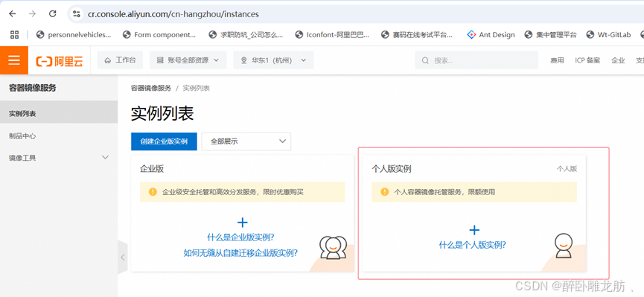Screen dimensions: 644x297
Task: Click the warning icon in 企业版 notice
Action: pos(153,192)
